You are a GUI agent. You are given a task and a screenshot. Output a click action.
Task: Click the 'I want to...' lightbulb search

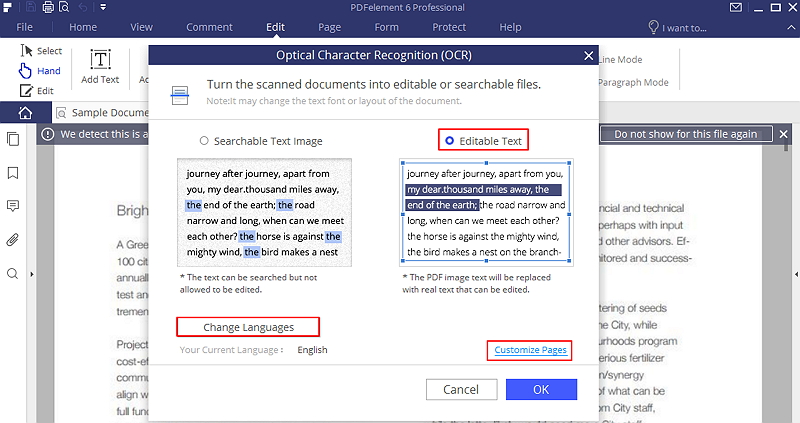click(677, 28)
